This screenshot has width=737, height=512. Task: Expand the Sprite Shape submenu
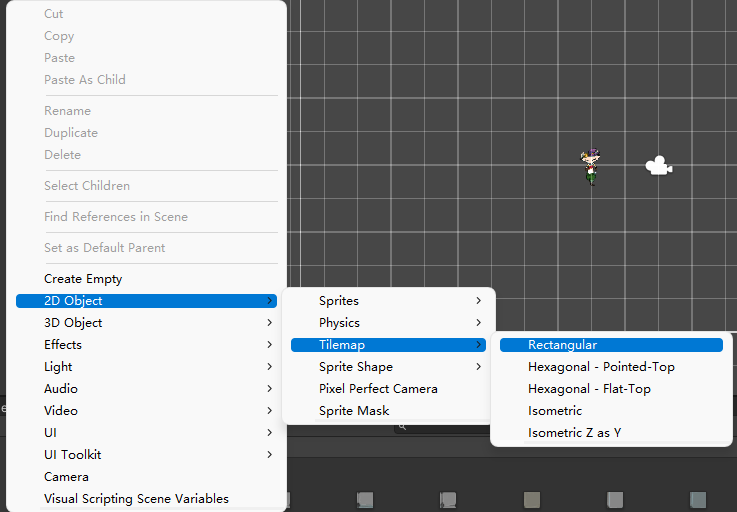click(x=388, y=367)
